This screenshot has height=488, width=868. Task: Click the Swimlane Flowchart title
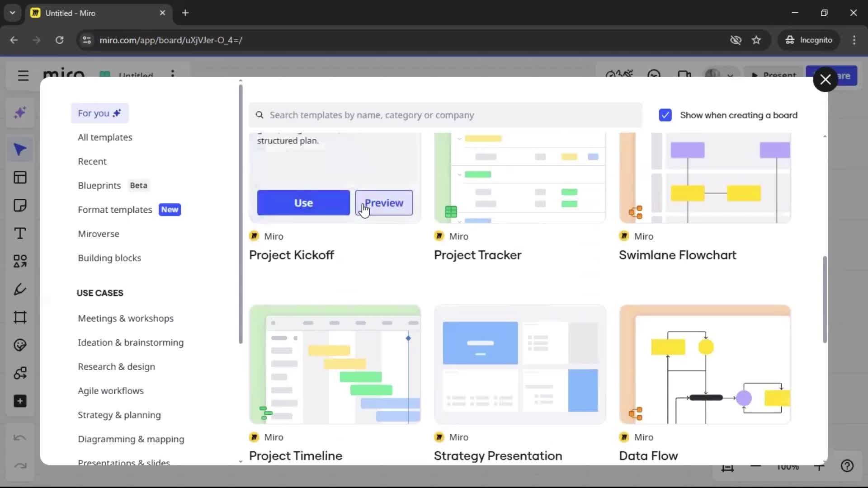coord(677,255)
